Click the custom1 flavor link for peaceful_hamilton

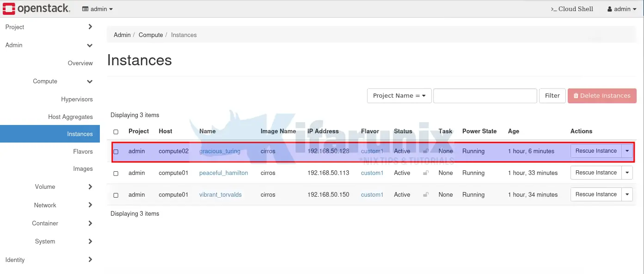pyautogui.click(x=372, y=173)
